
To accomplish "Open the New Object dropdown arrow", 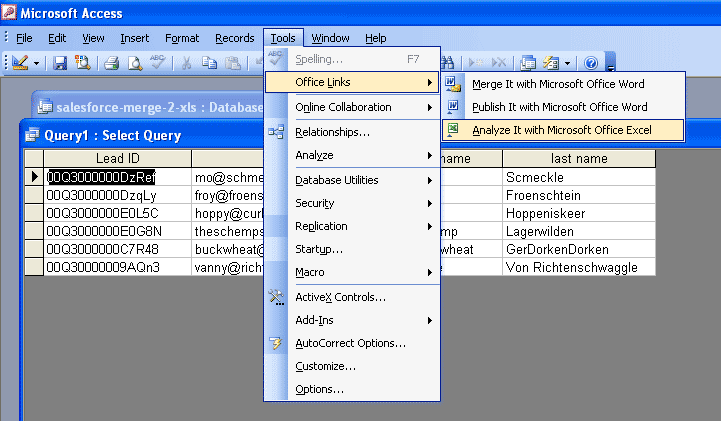I will click(567, 63).
